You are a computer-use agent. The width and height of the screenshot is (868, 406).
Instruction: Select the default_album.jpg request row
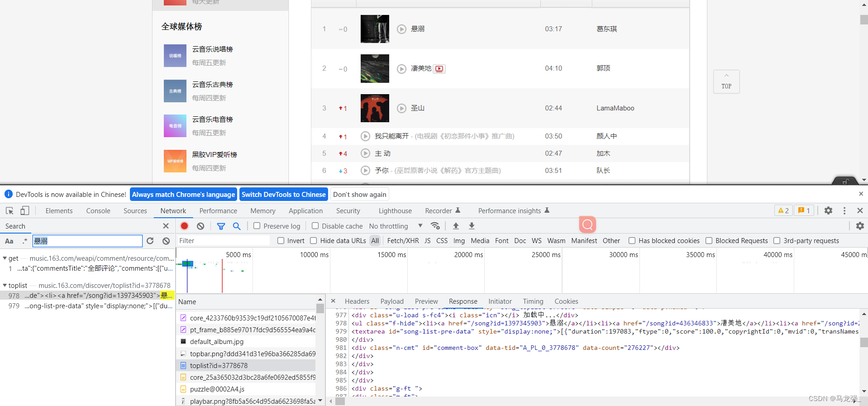(x=246, y=342)
